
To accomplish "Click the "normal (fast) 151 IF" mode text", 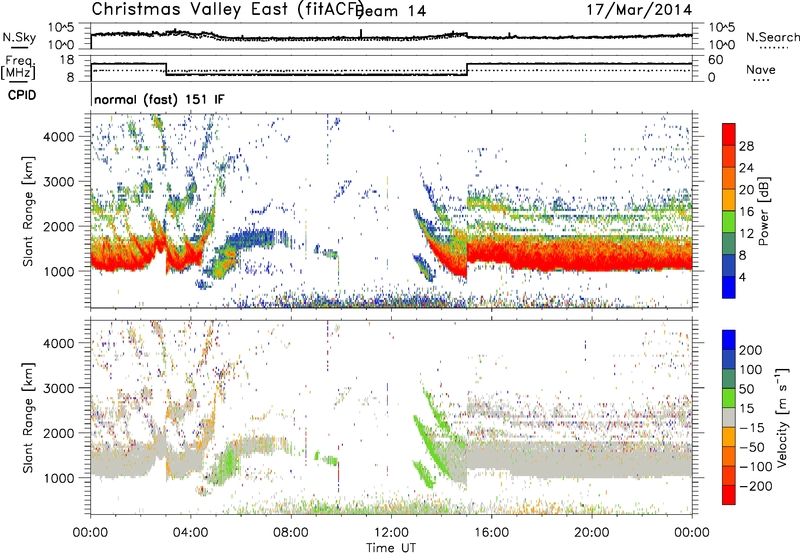I will (159, 99).
